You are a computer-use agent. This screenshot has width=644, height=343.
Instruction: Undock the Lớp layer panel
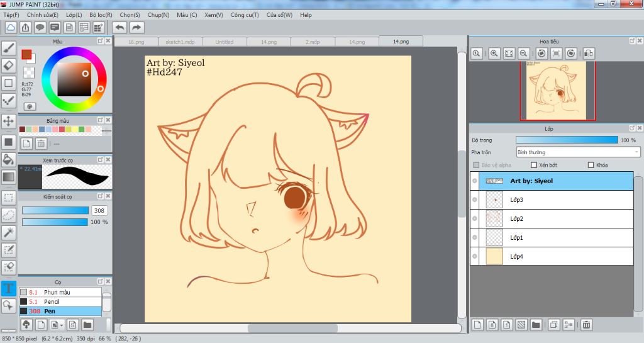(x=632, y=128)
